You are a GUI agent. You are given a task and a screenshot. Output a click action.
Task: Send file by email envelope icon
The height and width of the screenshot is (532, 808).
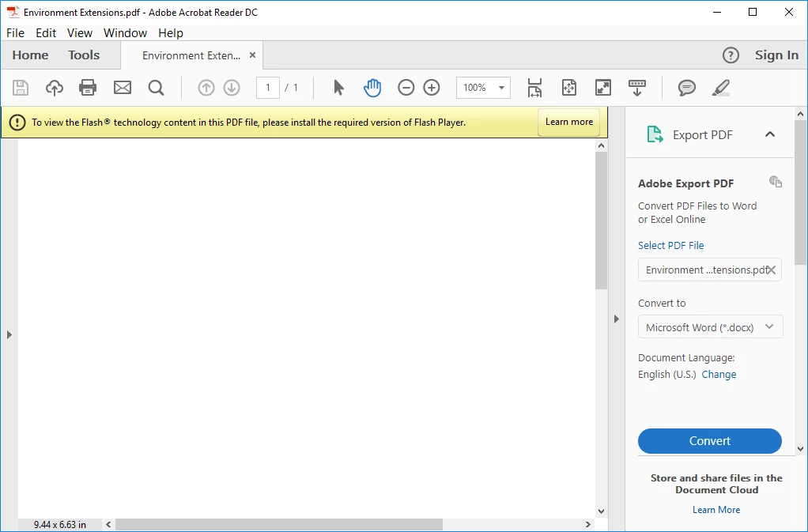pyautogui.click(x=122, y=88)
